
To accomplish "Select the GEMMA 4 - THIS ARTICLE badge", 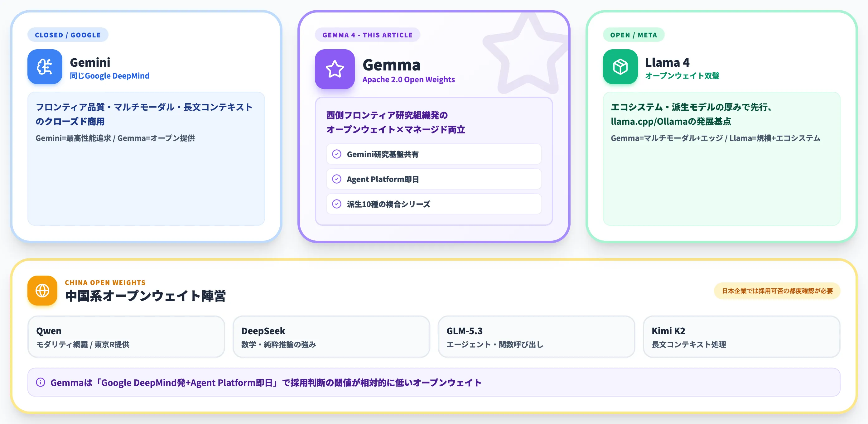I will 367,35.
